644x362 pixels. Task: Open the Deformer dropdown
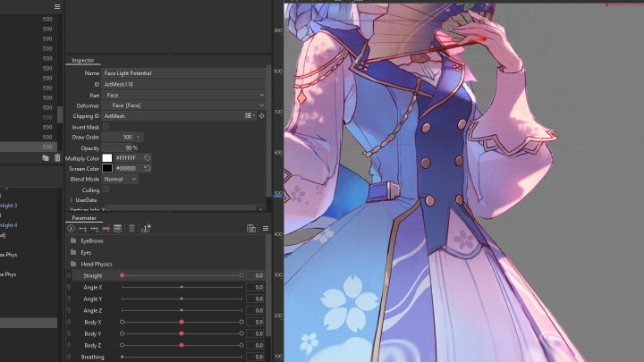click(x=183, y=105)
